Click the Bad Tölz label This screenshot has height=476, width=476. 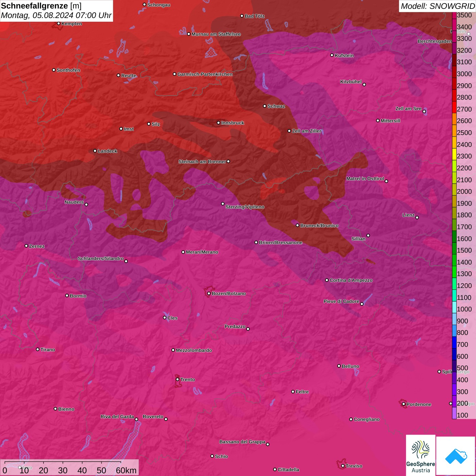click(255, 16)
